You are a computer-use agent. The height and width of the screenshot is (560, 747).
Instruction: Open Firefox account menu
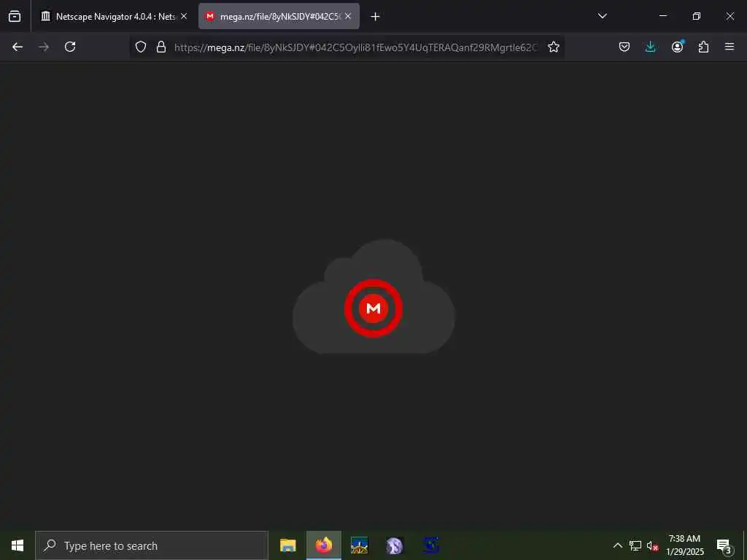(677, 47)
